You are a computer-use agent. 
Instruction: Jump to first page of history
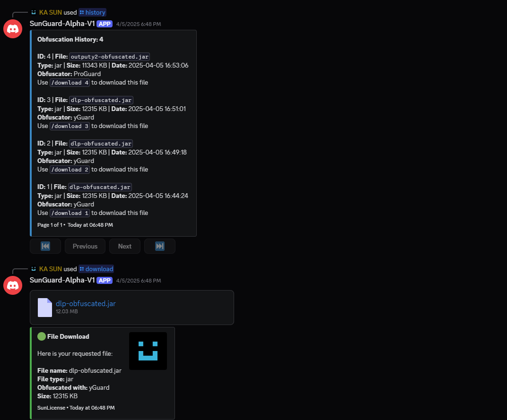click(45, 246)
